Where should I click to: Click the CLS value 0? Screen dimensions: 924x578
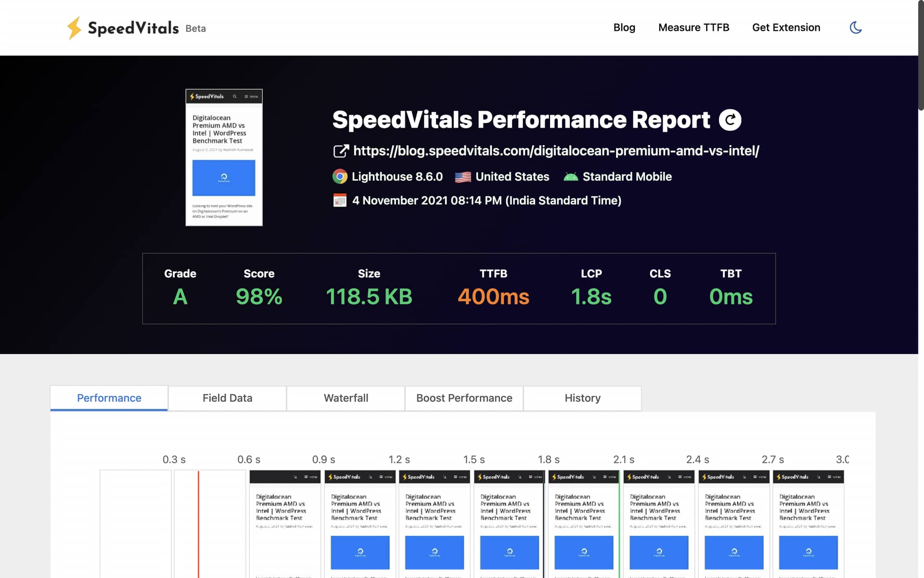coord(660,297)
